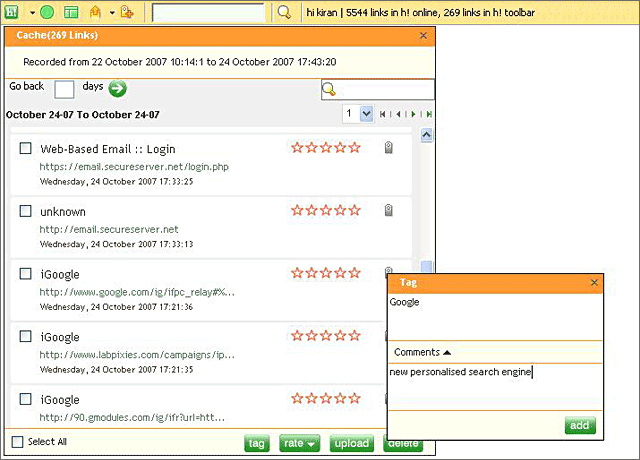This screenshot has width=640, height=460.
Task: Click the add button in Tag popup
Action: pyautogui.click(x=580, y=425)
